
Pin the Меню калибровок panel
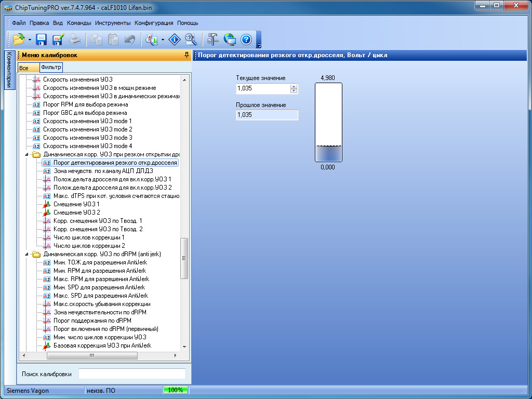(187, 55)
